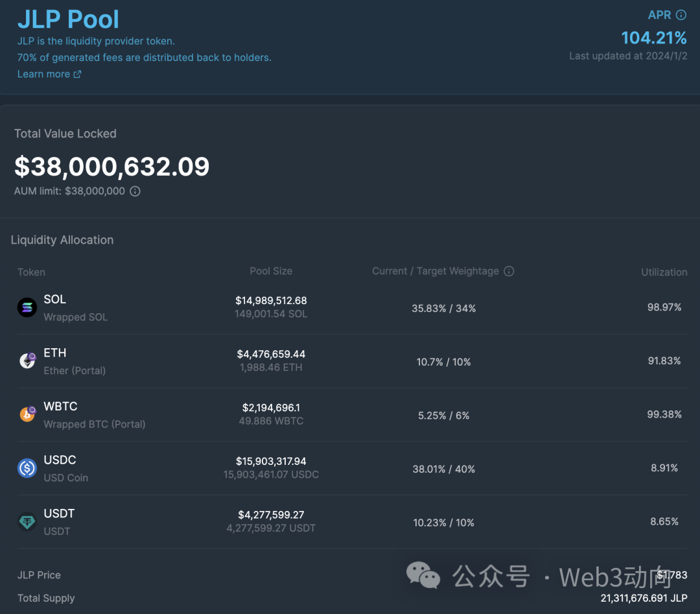Viewport: 700px width, 614px height.
Task: Click the AUM limit info icon
Action: pyautogui.click(x=135, y=191)
